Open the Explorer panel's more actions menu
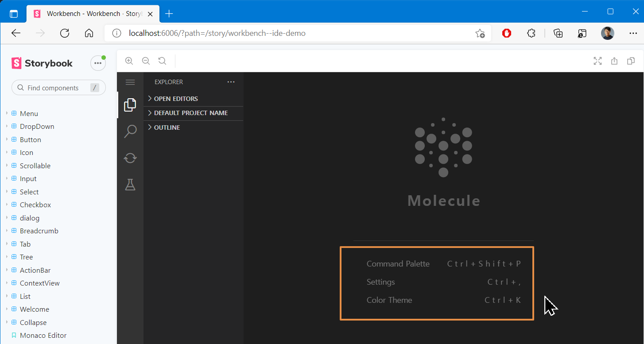644x344 pixels. pos(231,81)
